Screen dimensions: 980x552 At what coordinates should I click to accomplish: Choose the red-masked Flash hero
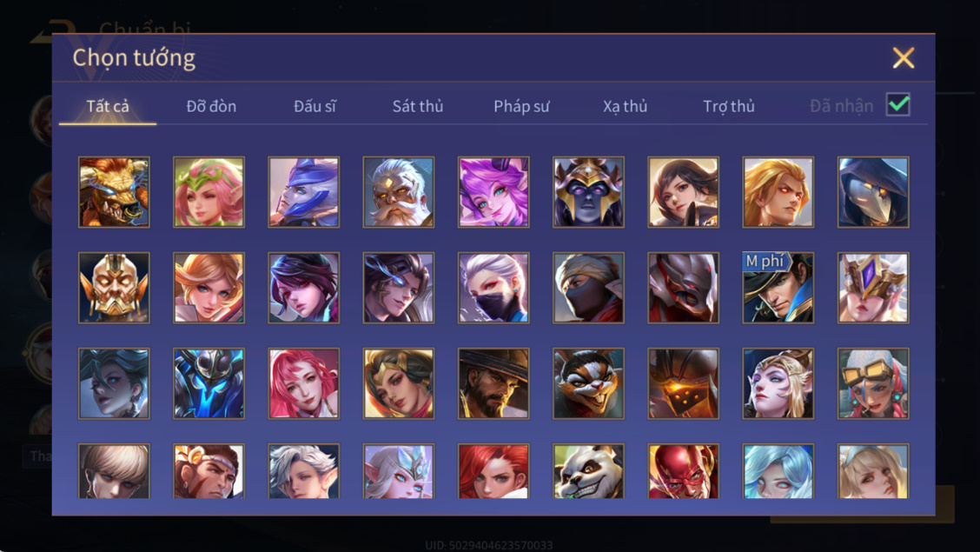(683, 471)
